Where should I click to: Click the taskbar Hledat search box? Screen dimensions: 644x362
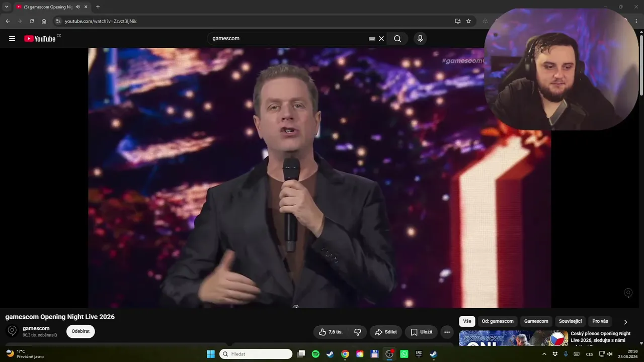pyautogui.click(x=256, y=354)
